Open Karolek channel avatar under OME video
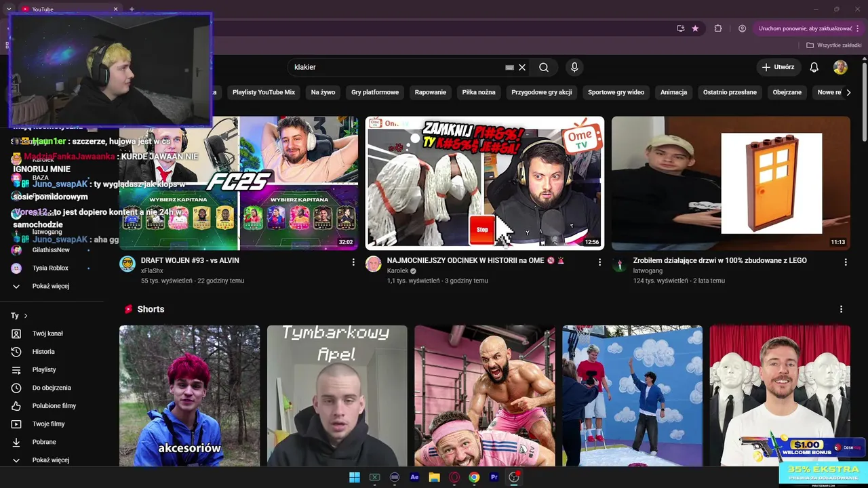The height and width of the screenshot is (488, 868). 374,264
